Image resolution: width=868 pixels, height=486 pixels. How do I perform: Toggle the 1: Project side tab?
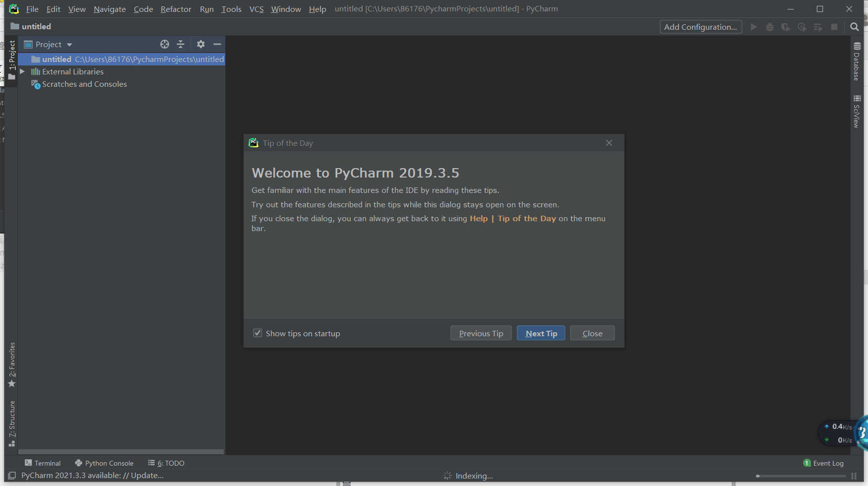click(x=12, y=60)
